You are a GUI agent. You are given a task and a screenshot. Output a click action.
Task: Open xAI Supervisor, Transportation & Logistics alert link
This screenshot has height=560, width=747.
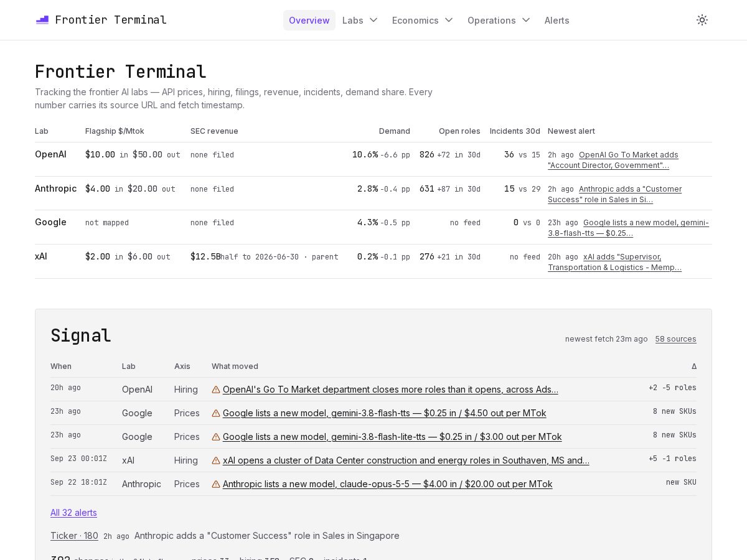[x=614, y=262]
